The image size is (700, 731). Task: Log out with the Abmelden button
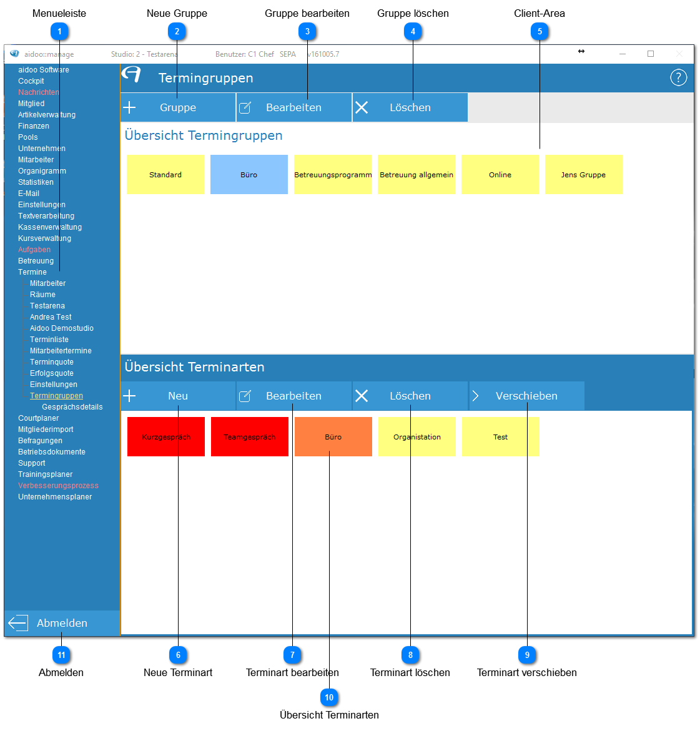click(x=62, y=623)
